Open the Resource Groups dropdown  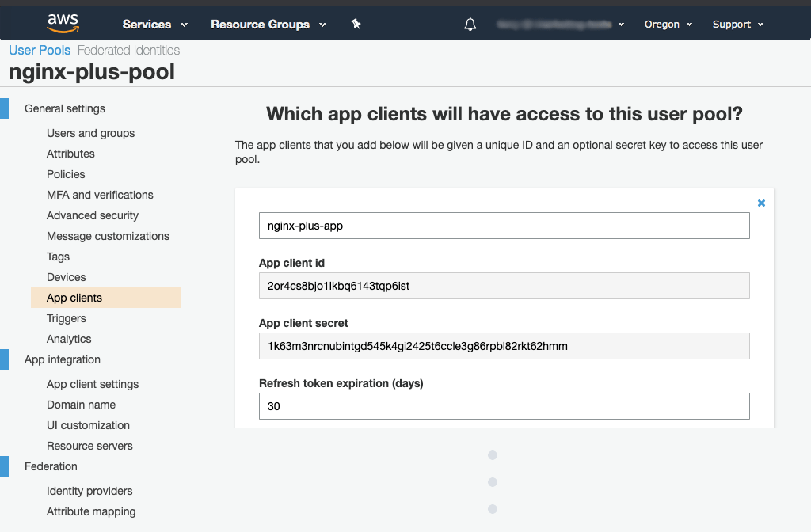point(268,25)
